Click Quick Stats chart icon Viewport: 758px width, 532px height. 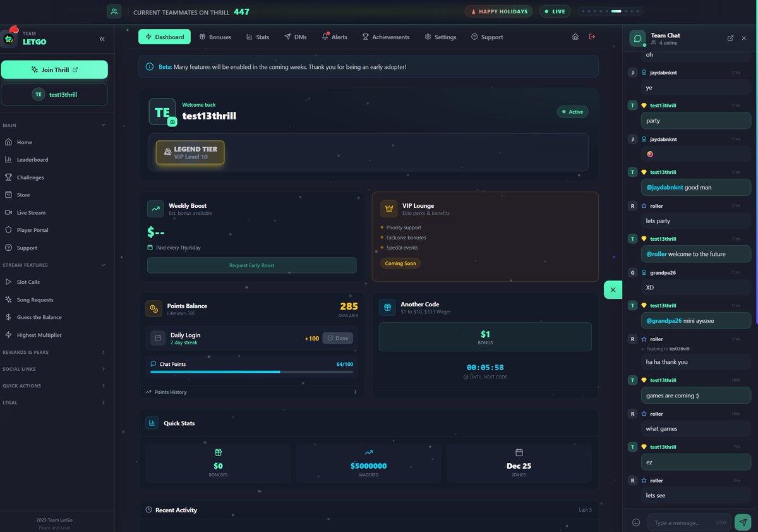click(152, 423)
